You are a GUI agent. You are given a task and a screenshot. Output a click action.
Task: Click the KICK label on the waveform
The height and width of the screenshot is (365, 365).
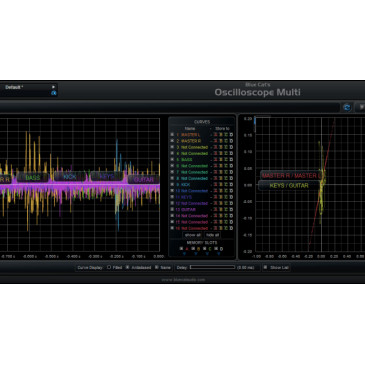click(70, 177)
